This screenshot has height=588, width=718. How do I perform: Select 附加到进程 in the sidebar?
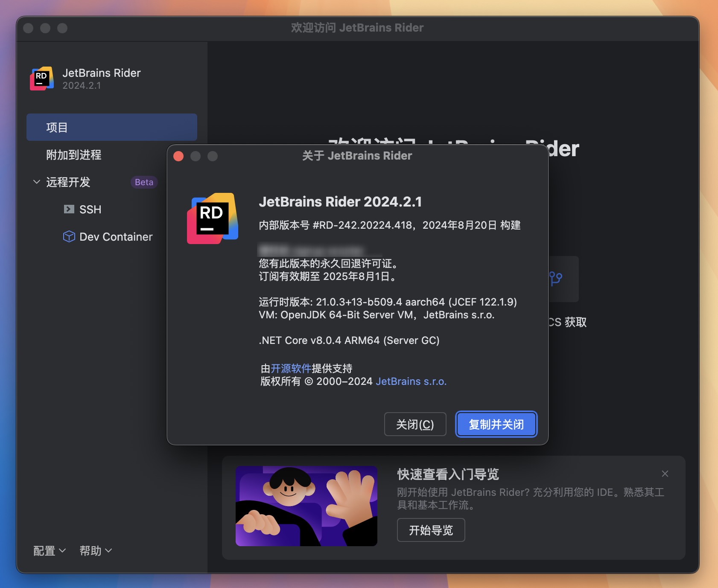point(74,154)
